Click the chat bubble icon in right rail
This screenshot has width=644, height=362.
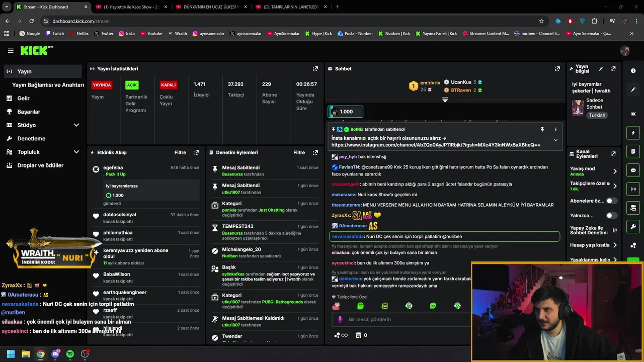[x=633, y=170]
